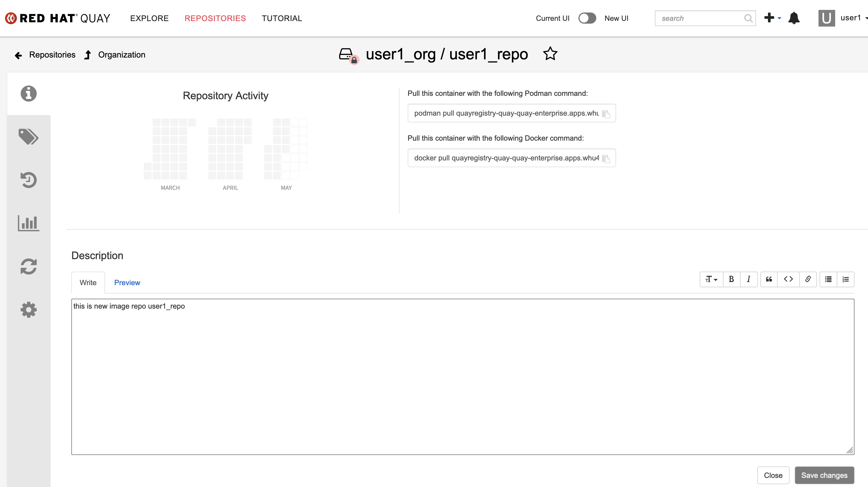Expand the heading size dropdown

tap(711, 279)
